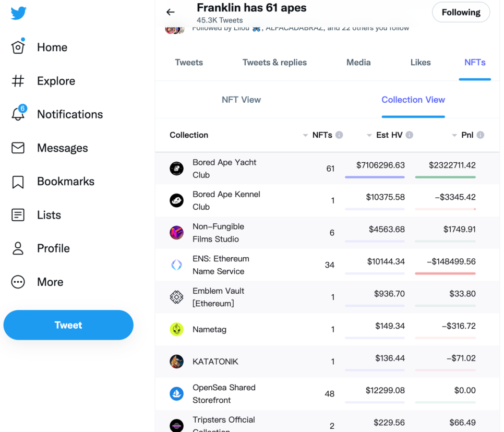Open Explore via the hashtag icon
The image size is (504, 432).
(18, 81)
